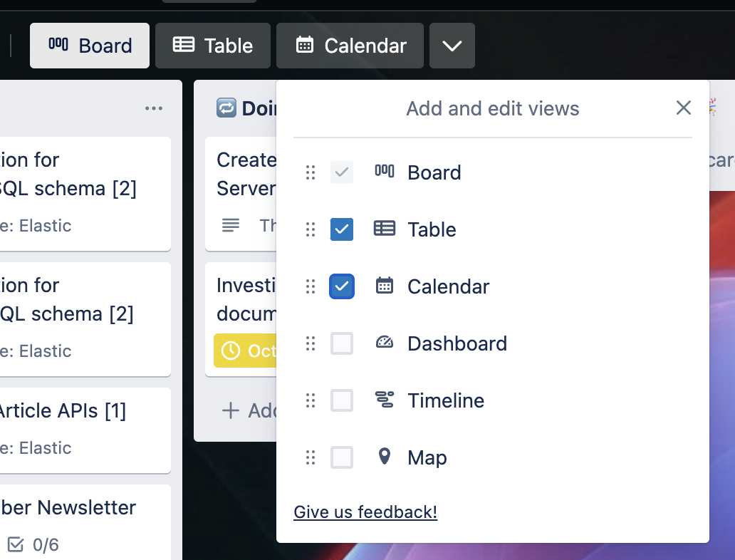Disable the Table view checkbox
Screen dimensions: 735x560
pyautogui.click(x=341, y=229)
